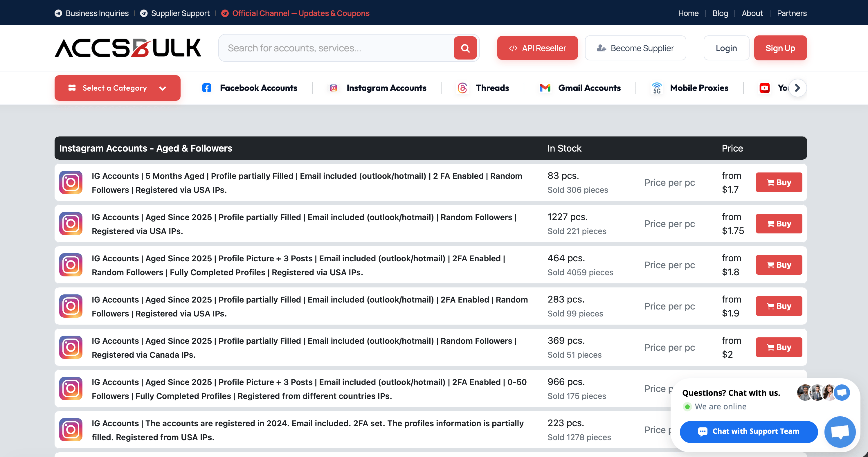Click Instagram icon of the 0-50 Followers listing
Viewport: 868px width, 457px height.
tap(71, 388)
